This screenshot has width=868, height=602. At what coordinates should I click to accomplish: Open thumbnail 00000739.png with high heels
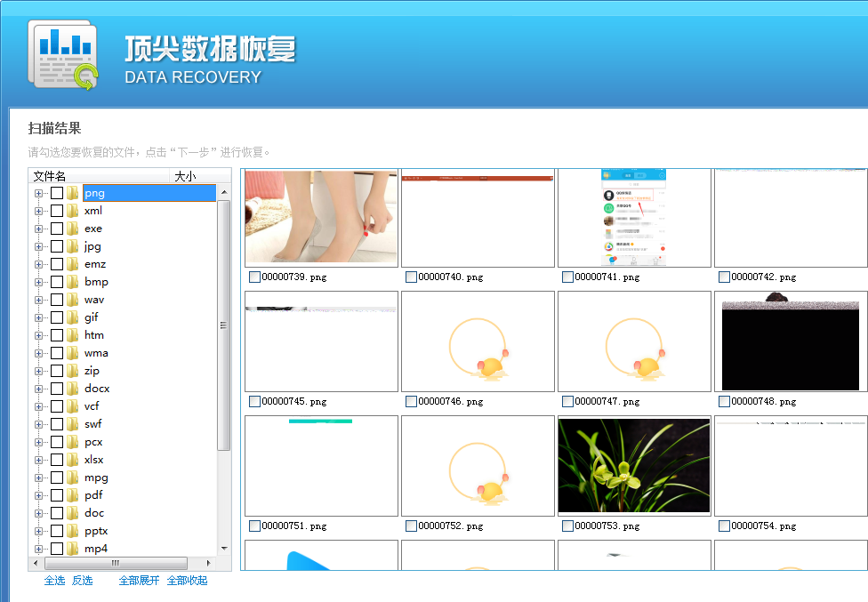click(321, 217)
